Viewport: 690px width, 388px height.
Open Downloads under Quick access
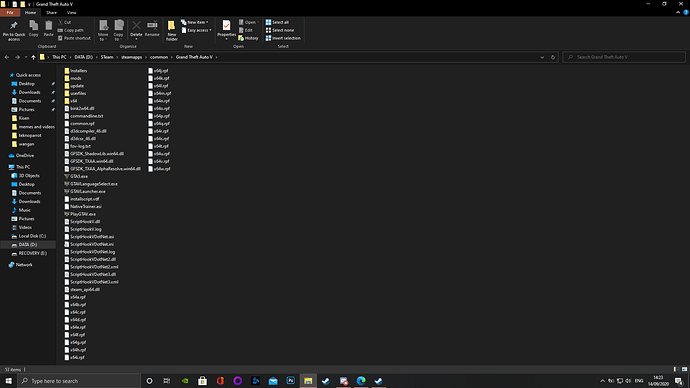point(29,92)
